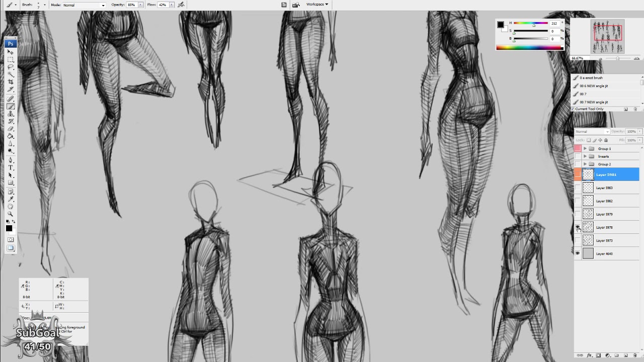Image resolution: width=644 pixels, height=362 pixels.
Task: Select the Magic Wand tool
Action: [x=10, y=74]
